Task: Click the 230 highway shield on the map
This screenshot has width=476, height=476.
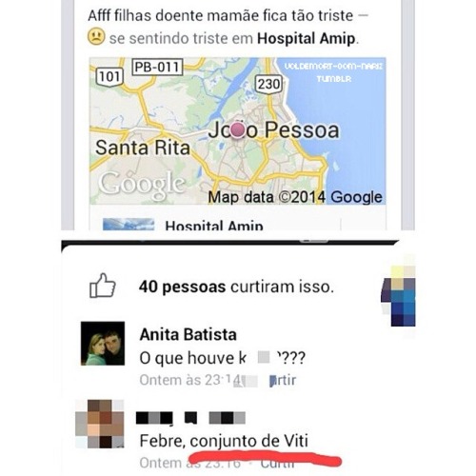Action: tap(268, 84)
